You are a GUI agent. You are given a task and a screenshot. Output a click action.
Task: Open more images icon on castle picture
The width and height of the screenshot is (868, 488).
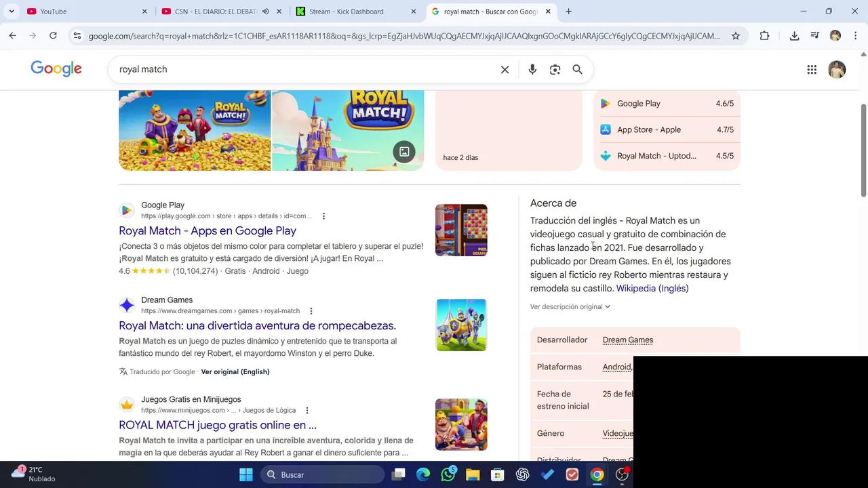[404, 152]
